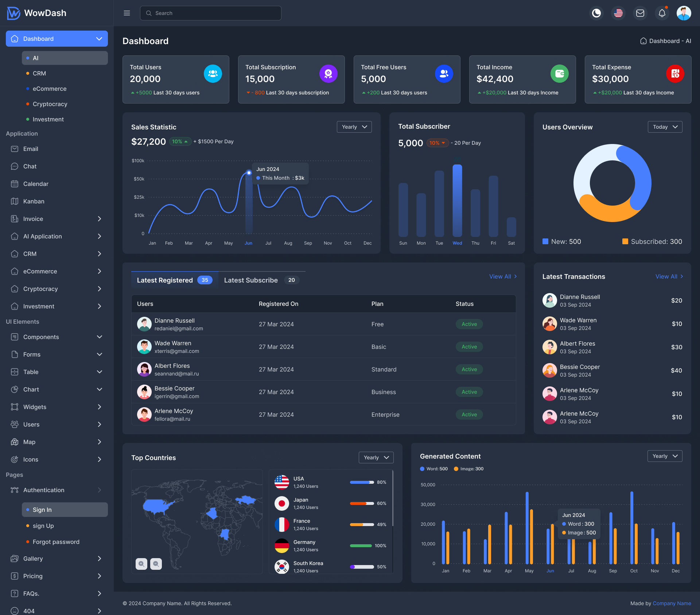Open the Forgot password page
700x615 pixels.
click(x=56, y=542)
